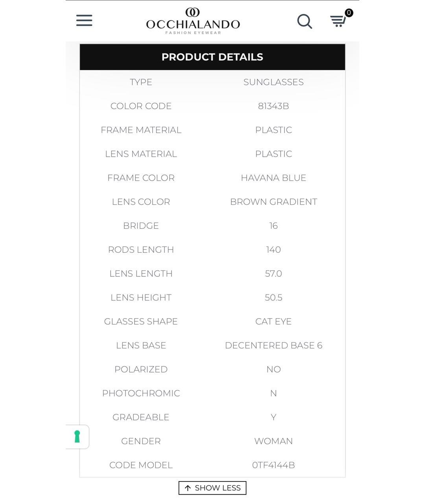Screen dimensions: 425x504
Task: Click the Occhialando logo
Action: (x=193, y=21)
